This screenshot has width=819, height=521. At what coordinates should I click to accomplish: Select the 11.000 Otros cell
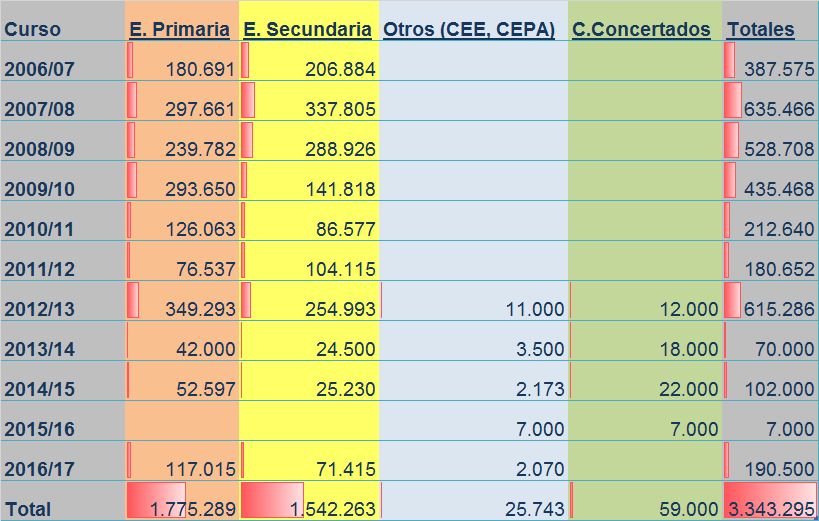click(473, 301)
